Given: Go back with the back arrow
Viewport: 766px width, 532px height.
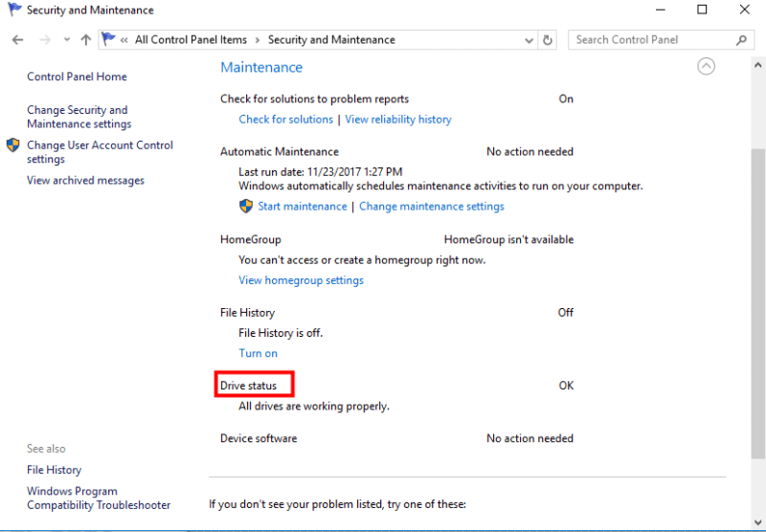Looking at the screenshot, I should pyautogui.click(x=17, y=40).
